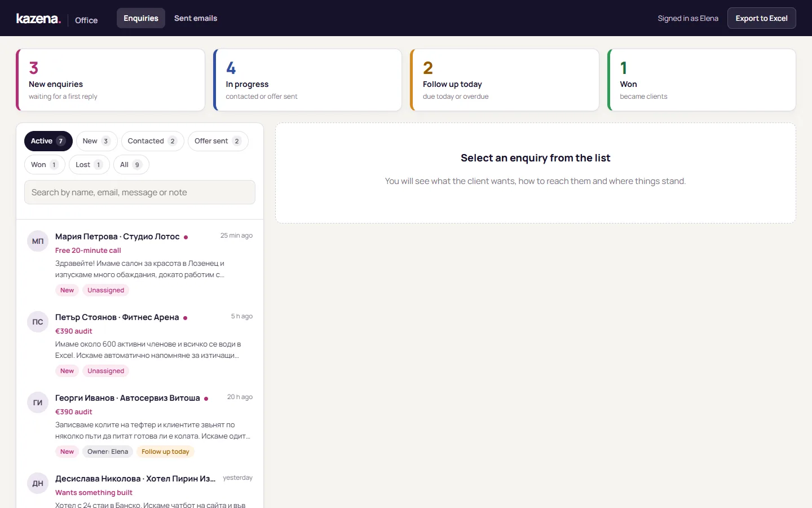The height and width of the screenshot is (508, 812).
Task: Open the Георги Иванов · Автосервиз Витоша enquiry
Action: pyautogui.click(x=140, y=424)
